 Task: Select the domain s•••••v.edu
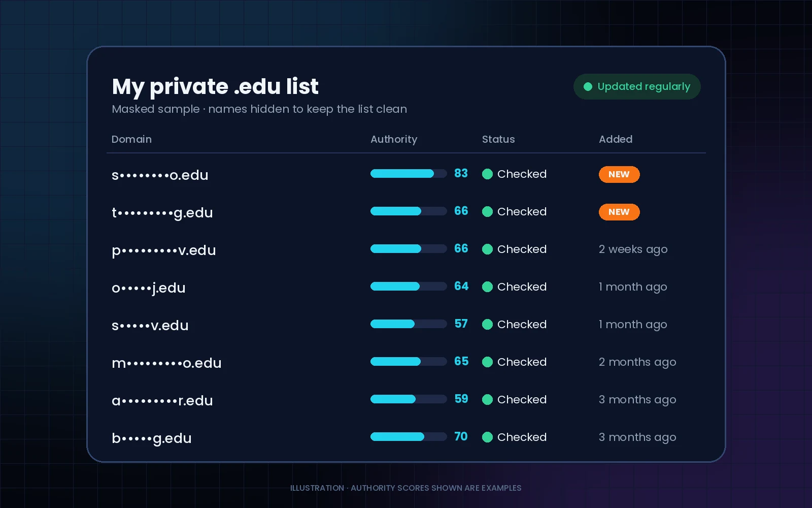pos(150,326)
